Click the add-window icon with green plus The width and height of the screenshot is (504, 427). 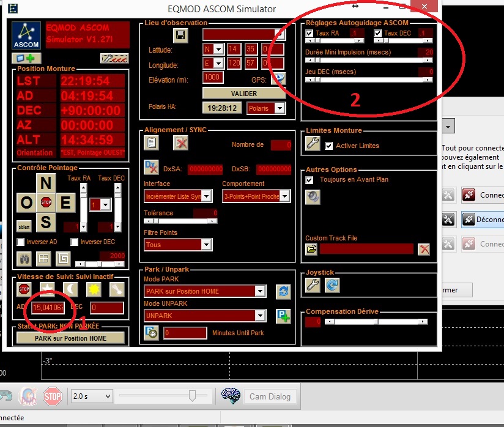(x=26, y=58)
